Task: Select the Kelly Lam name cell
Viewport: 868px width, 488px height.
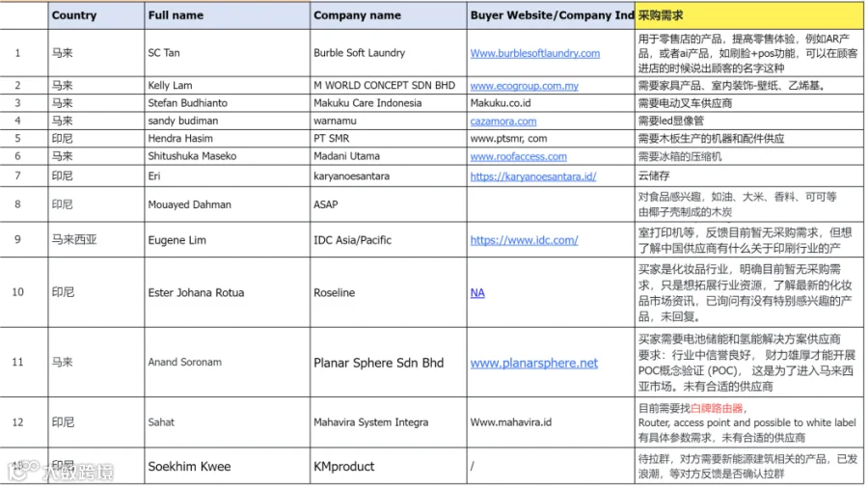Action: pyautogui.click(x=228, y=85)
